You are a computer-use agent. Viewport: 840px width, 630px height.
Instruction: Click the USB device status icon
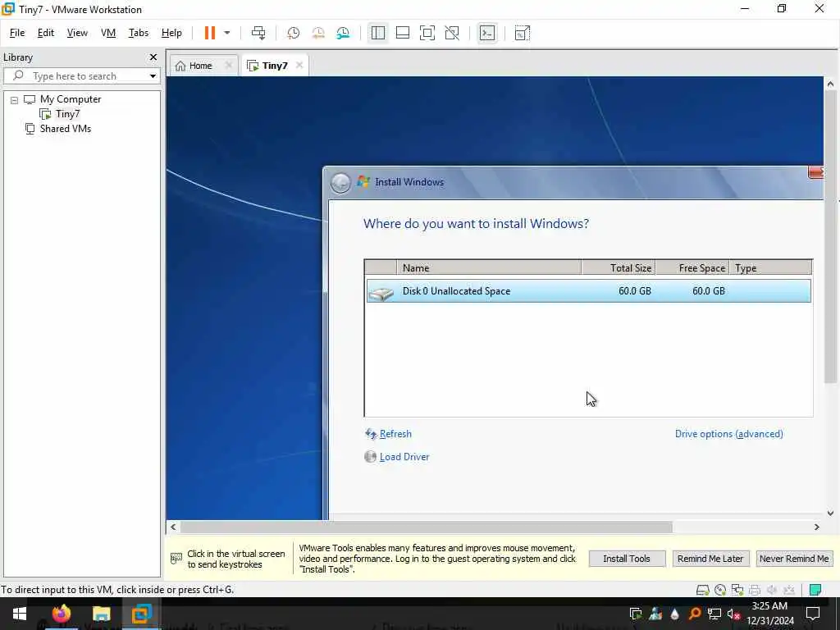click(x=788, y=590)
